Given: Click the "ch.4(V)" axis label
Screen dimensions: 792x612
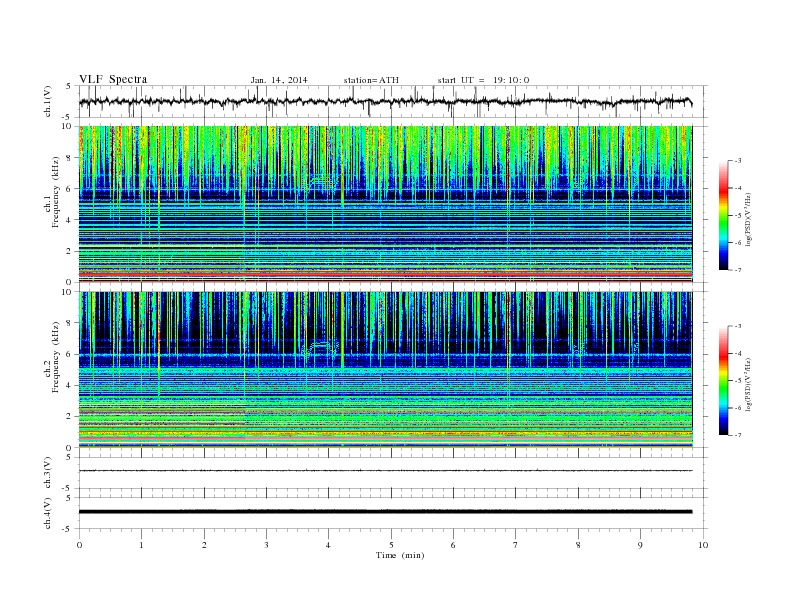Looking at the screenshot, I should [48, 513].
